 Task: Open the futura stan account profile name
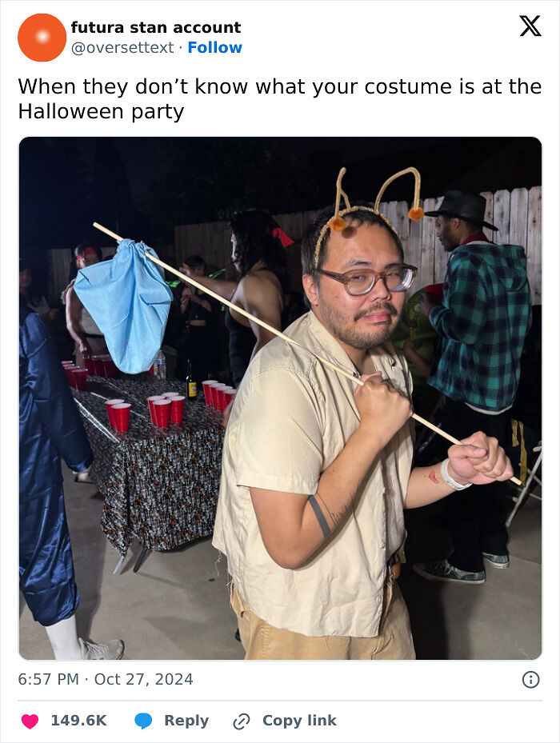(x=156, y=27)
